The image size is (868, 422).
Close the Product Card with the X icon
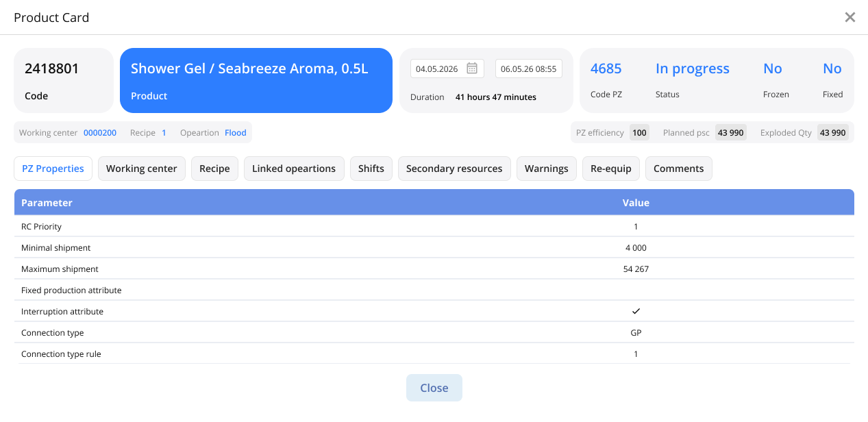(850, 17)
